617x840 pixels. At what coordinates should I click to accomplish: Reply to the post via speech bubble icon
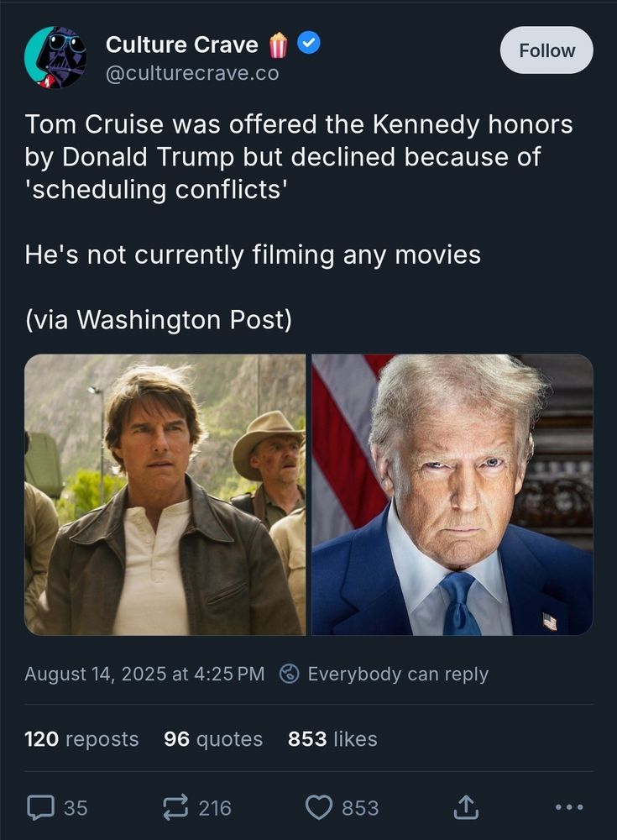(x=39, y=807)
